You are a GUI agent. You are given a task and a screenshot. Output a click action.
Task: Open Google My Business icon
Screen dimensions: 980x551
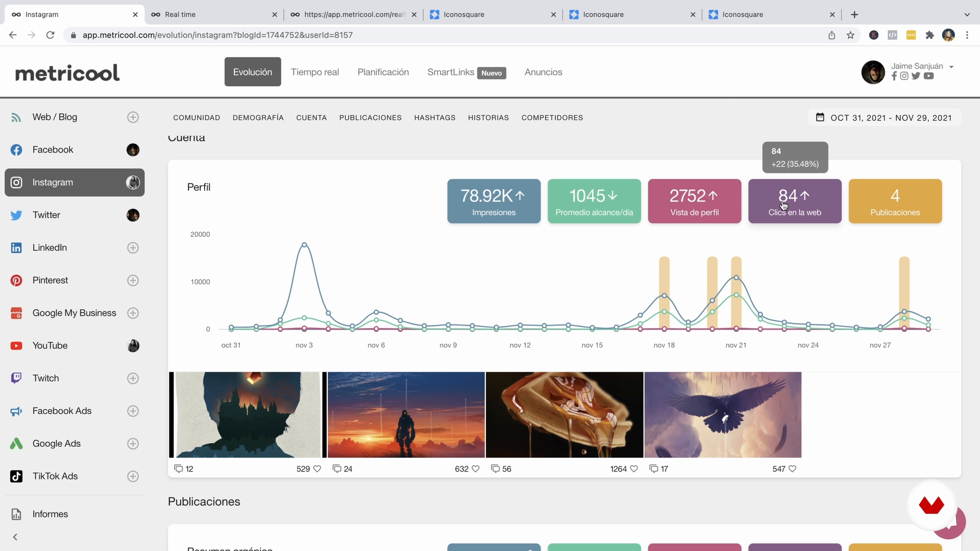coord(16,313)
